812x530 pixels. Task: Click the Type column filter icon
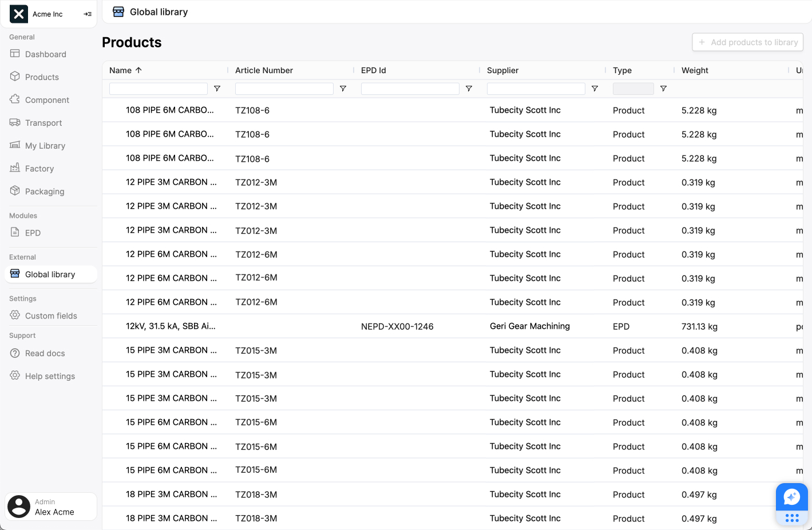pyautogui.click(x=663, y=89)
